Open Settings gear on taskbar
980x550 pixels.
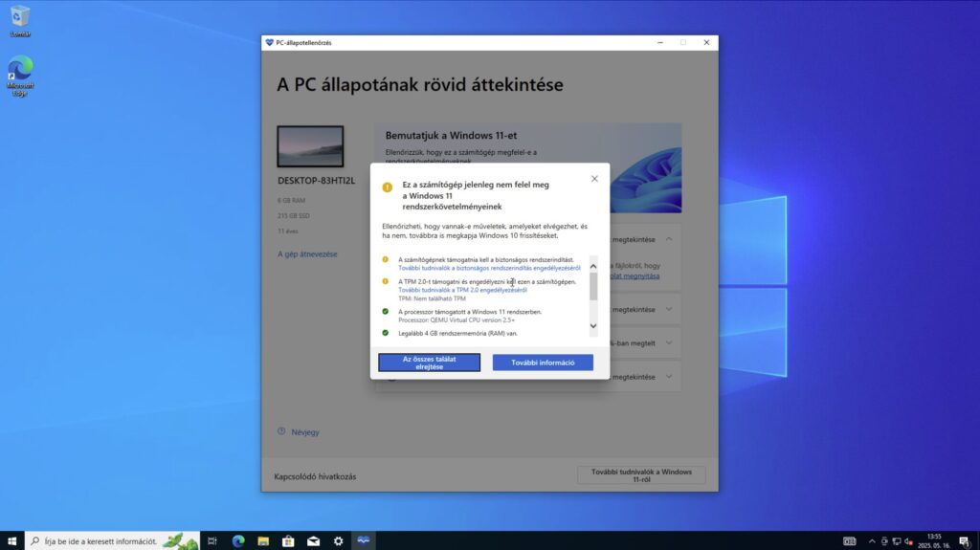pos(338,540)
